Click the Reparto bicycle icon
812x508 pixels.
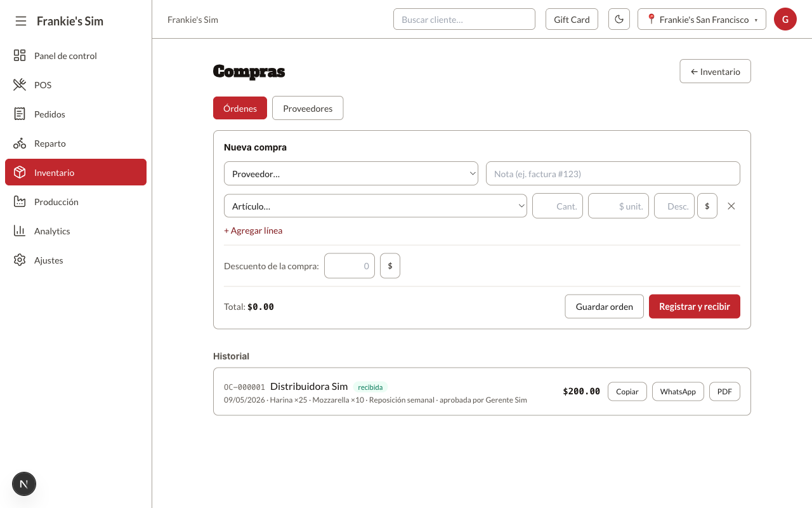pos(20,144)
